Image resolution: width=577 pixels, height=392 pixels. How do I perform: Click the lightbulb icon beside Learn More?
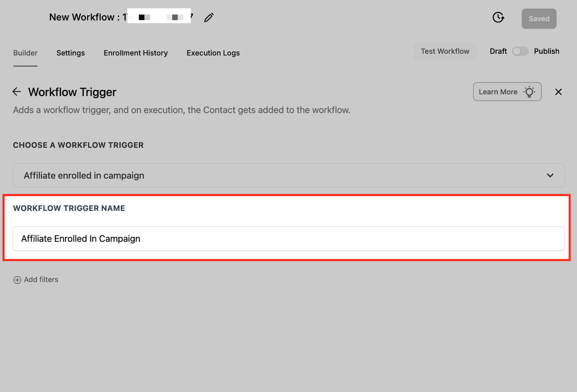point(530,92)
